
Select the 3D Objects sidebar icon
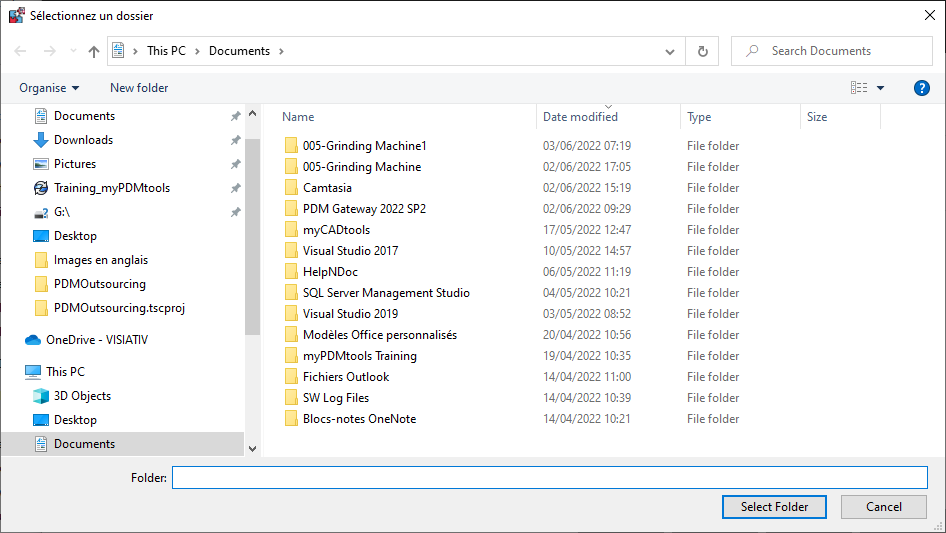41,396
